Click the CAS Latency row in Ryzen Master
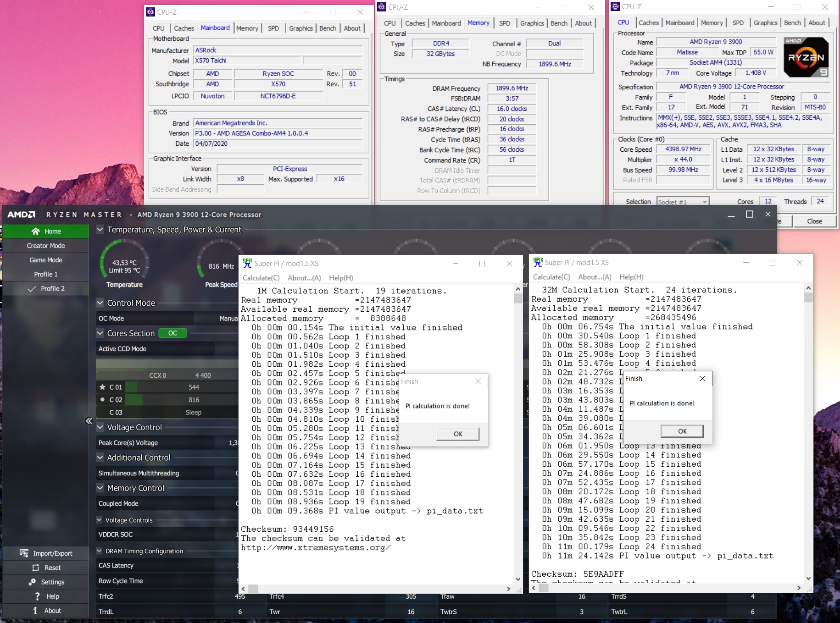This screenshot has height=623, width=840. 167,565
